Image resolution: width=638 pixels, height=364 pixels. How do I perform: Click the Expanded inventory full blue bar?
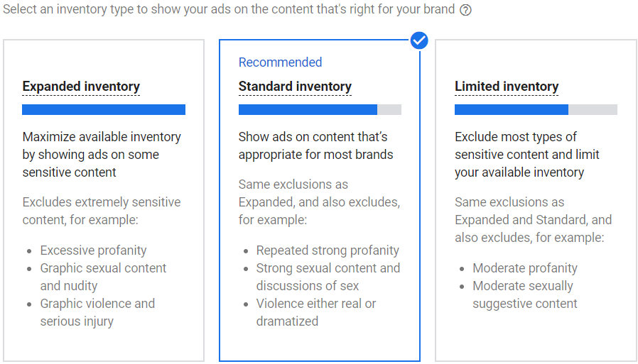pyautogui.click(x=104, y=109)
